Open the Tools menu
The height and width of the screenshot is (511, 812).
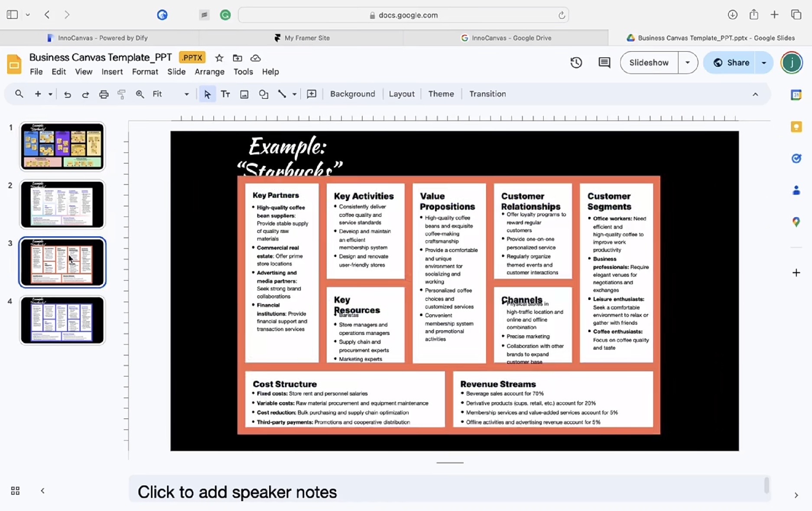pos(243,72)
